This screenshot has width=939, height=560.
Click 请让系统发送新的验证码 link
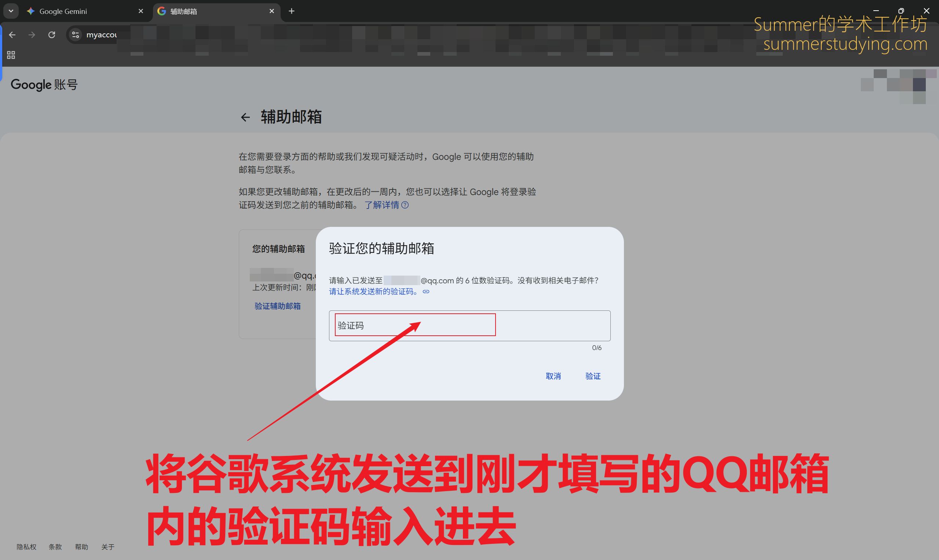[x=374, y=292]
